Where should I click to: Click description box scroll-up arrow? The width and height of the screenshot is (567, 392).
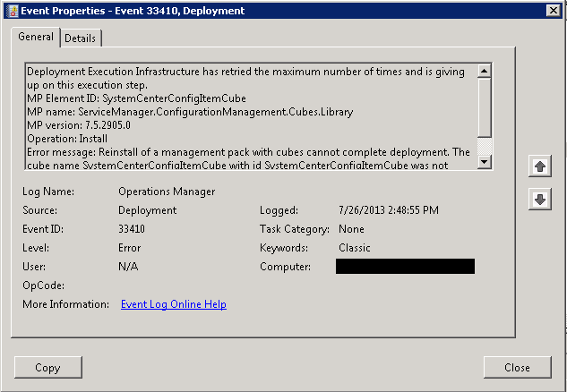484,71
